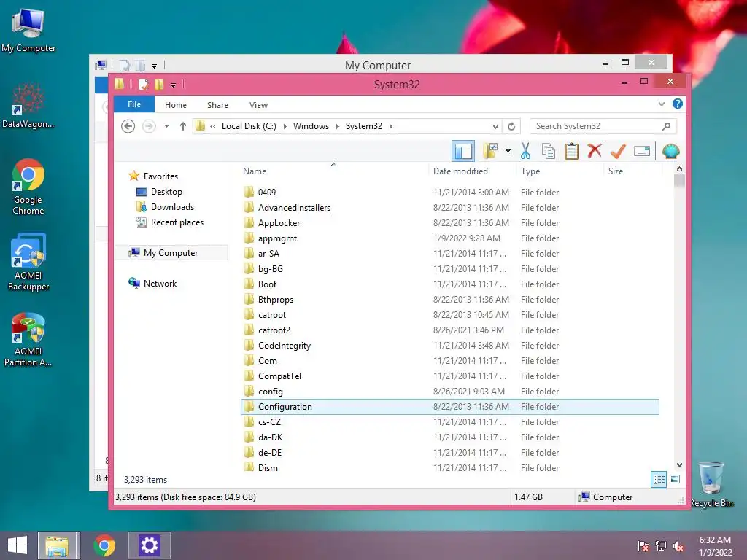Go back with the Back arrow
This screenshot has width=747, height=560.
click(128, 126)
